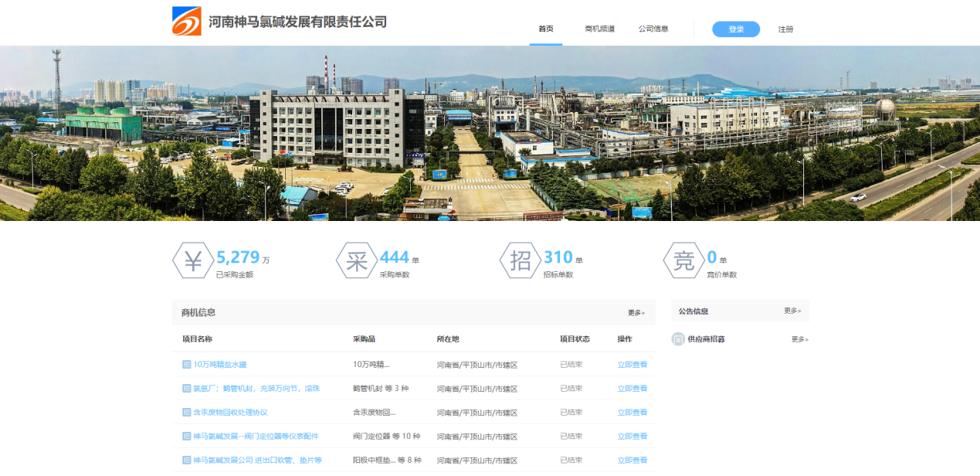Click the 采 purchase orders hexagon icon
980x476 pixels.
coord(357,261)
